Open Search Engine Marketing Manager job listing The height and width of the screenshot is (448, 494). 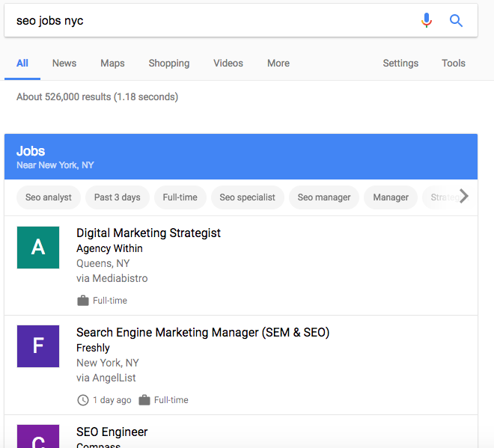pos(203,333)
